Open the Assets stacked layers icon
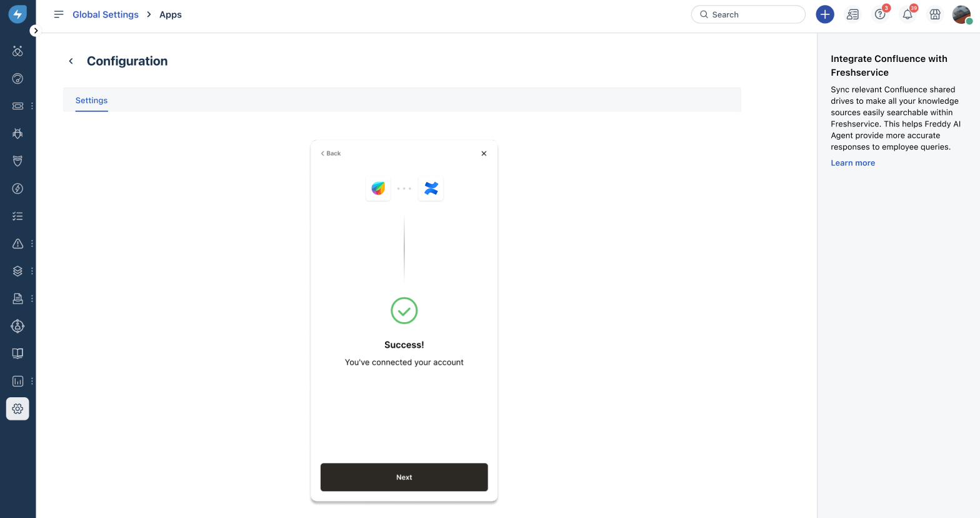This screenshot has width=980, height=518. (x=17, y=271)
